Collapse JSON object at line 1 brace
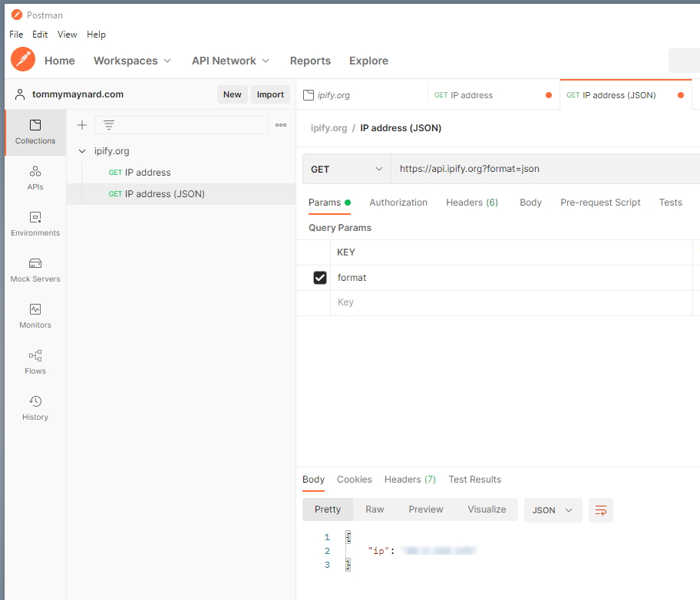 click(348, 537)
